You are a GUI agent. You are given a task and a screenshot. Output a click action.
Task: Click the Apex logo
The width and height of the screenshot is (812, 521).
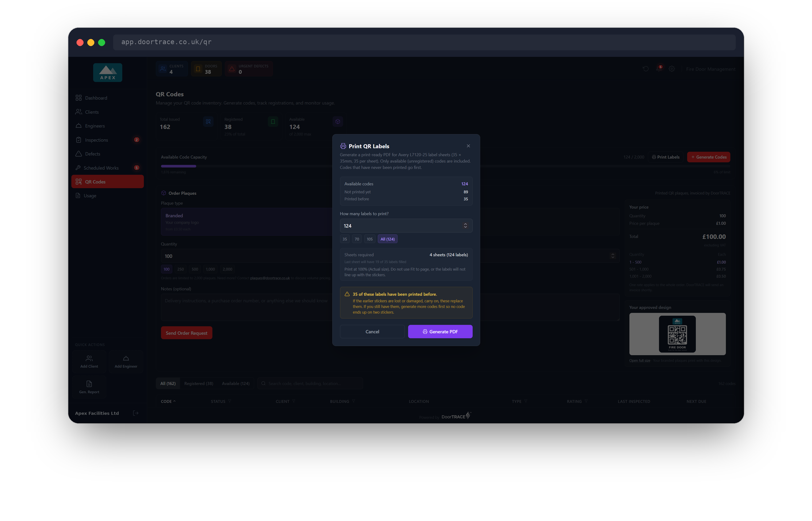(107, 72)
